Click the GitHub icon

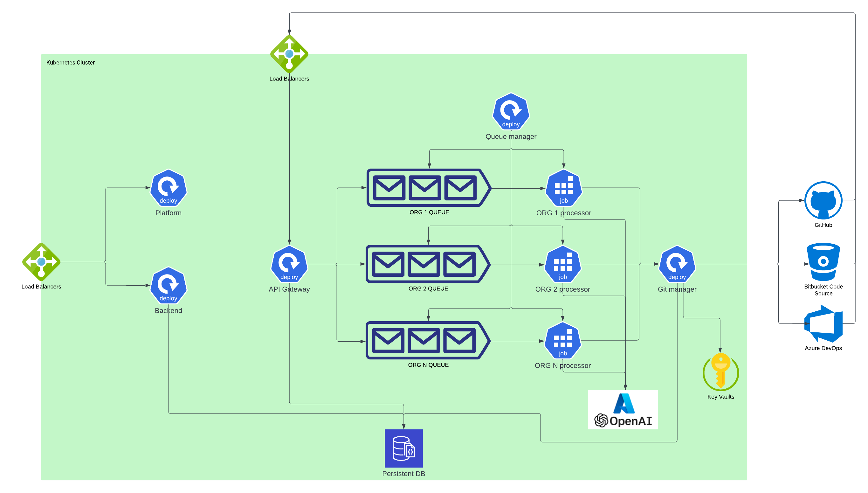[823, 200]
